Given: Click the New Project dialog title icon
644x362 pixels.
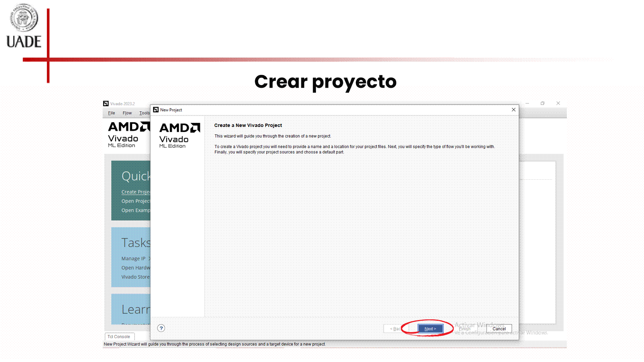Looking at the screenshot, I should tap(156, 110).
